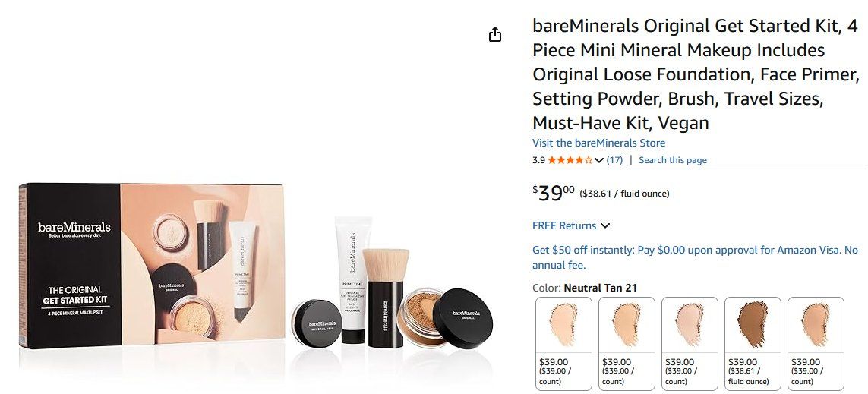The width and height of the screenshot is (868, 394).
Task: Open the star rating breakdown chevron
Action: pyautogui.click(x=599, y=160)
